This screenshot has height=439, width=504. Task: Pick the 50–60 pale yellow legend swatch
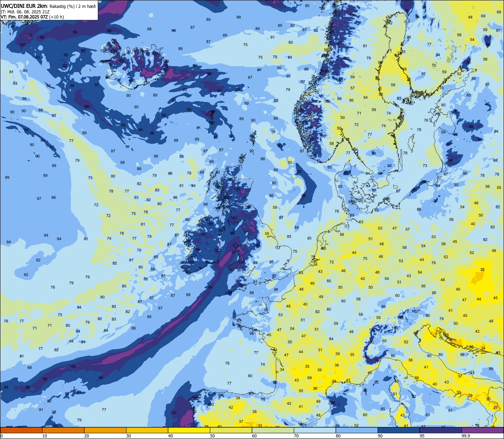pos(231,430)
